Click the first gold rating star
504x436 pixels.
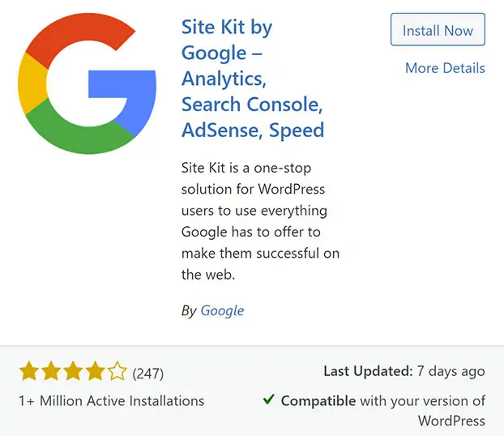point(29,373)
